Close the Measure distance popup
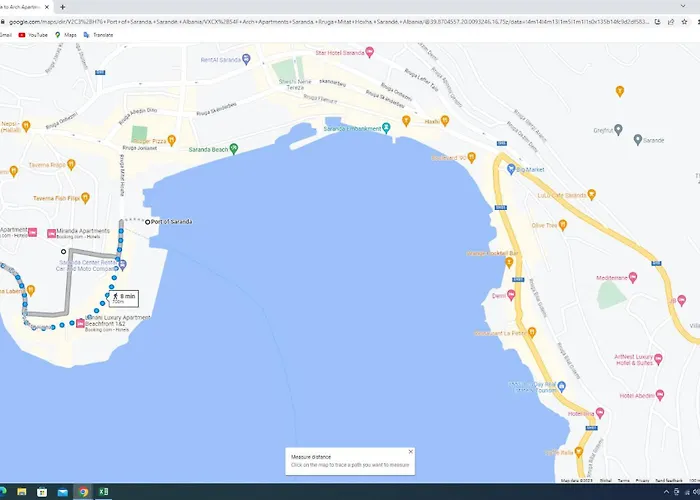Viewport: 700px width, 500px height. (x=410, y=451)
